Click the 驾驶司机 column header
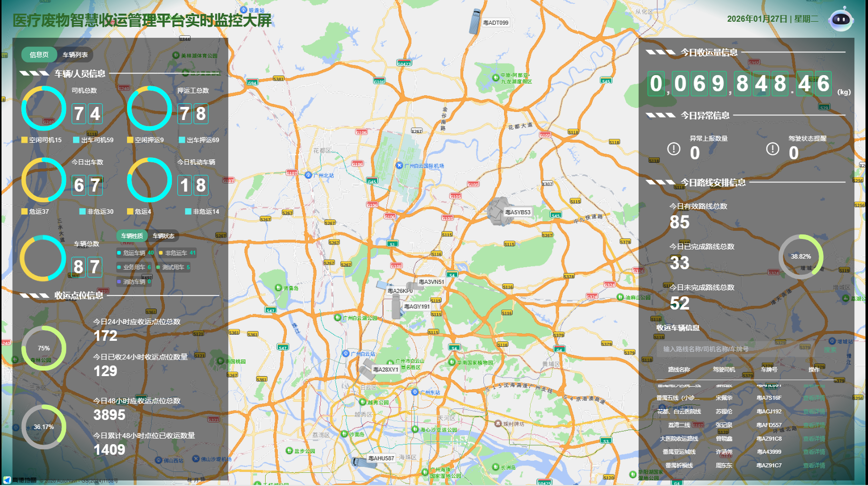Screen dimensions: 868x486 pos(724,370)
